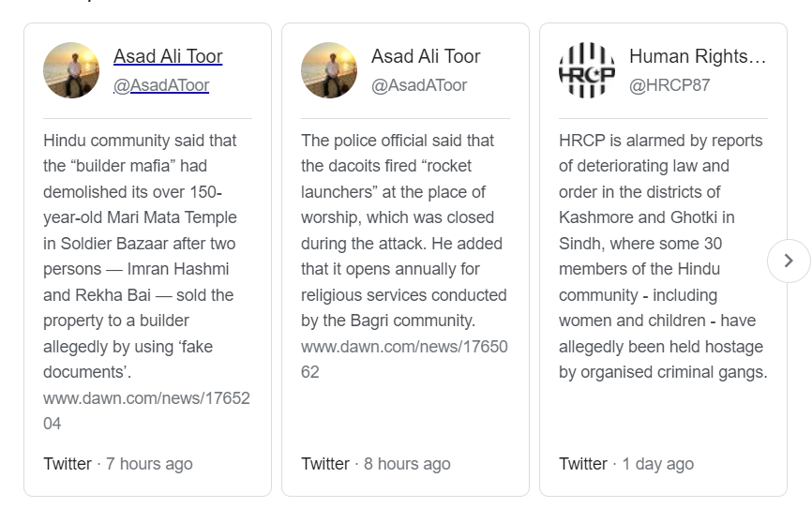Click the next arrow on the tweet carousel

pyautogui.click(x=789, y=261)
